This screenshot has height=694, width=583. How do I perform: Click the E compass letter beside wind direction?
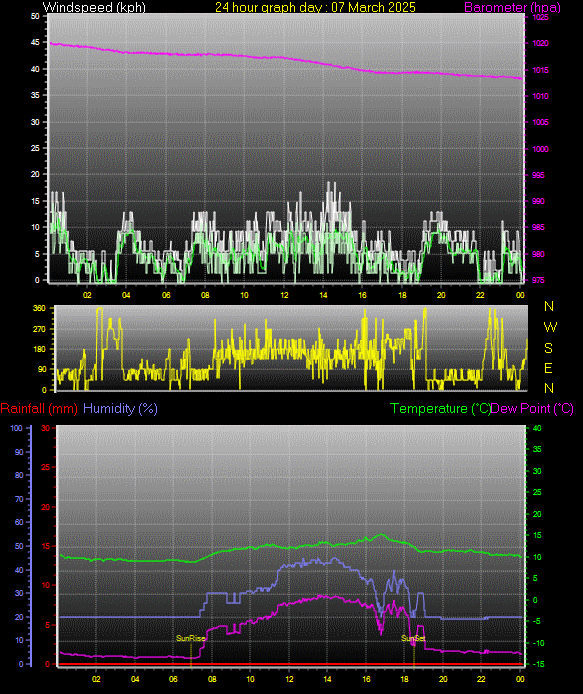tap(548, 368)
